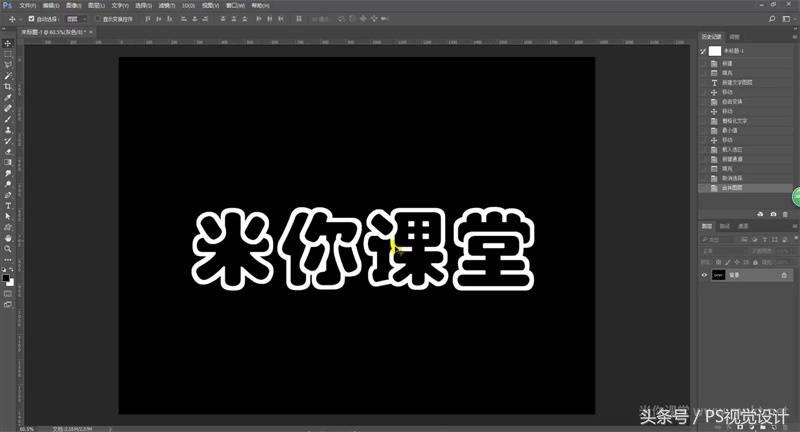This screenshot has height=432, width=800.
Task: Toggle lock position icon
Action: coord(737,262)
